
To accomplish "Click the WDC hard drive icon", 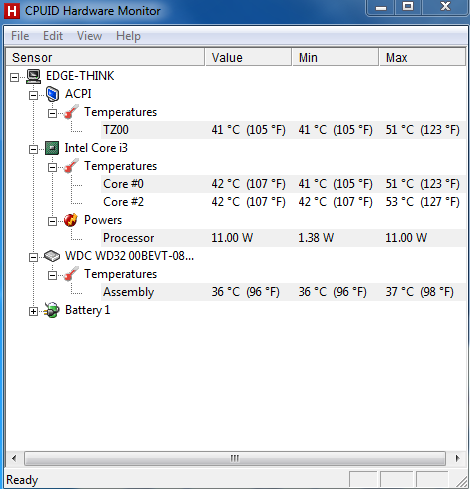I will 52,256.
